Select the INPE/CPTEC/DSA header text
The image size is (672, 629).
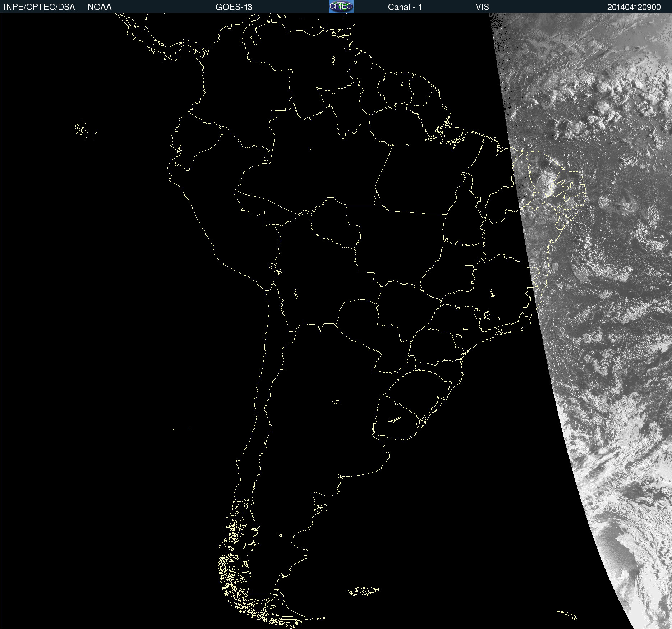coord(39,7)
